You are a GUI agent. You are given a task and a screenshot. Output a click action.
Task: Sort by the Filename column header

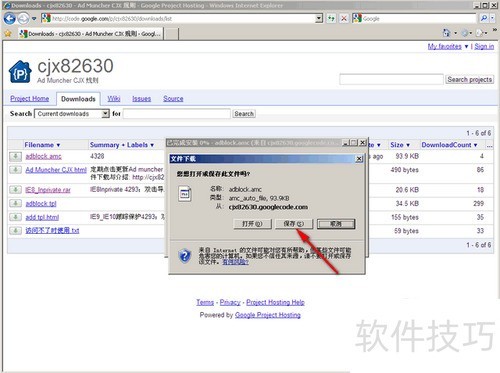click(x=42, y=145)
